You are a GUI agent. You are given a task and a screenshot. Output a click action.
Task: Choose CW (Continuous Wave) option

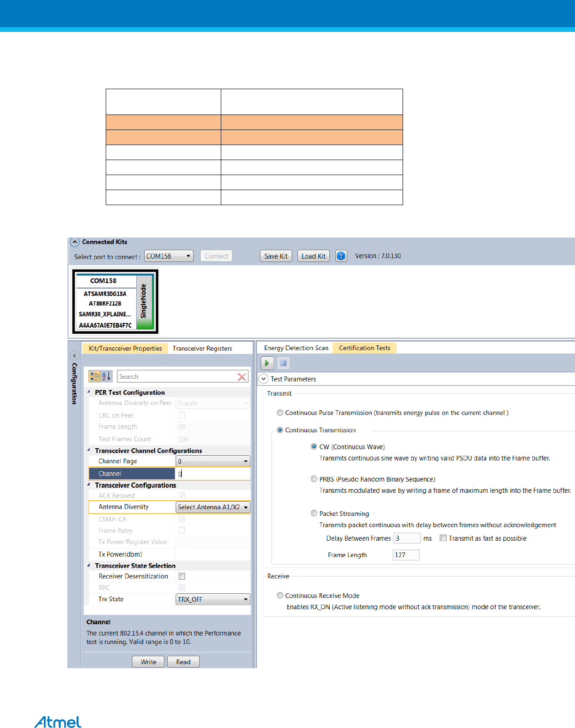(314, 446)
